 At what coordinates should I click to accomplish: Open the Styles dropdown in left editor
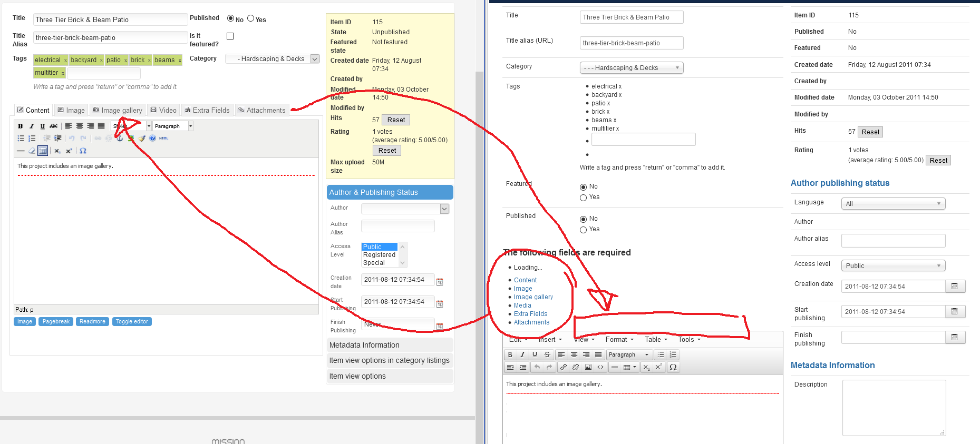[x=131, y=126]
